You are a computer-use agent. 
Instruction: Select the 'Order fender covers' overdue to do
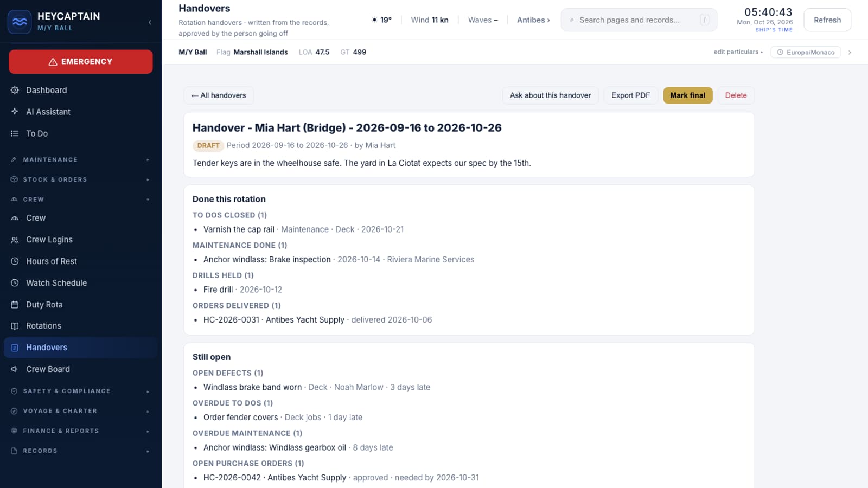[x=240, y=418]
